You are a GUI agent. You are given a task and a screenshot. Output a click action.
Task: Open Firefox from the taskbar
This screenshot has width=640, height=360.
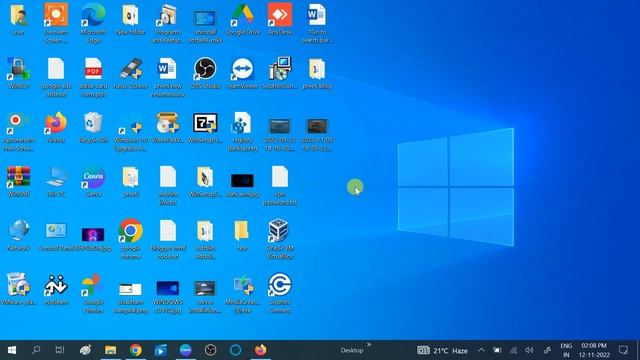[260, 350]
